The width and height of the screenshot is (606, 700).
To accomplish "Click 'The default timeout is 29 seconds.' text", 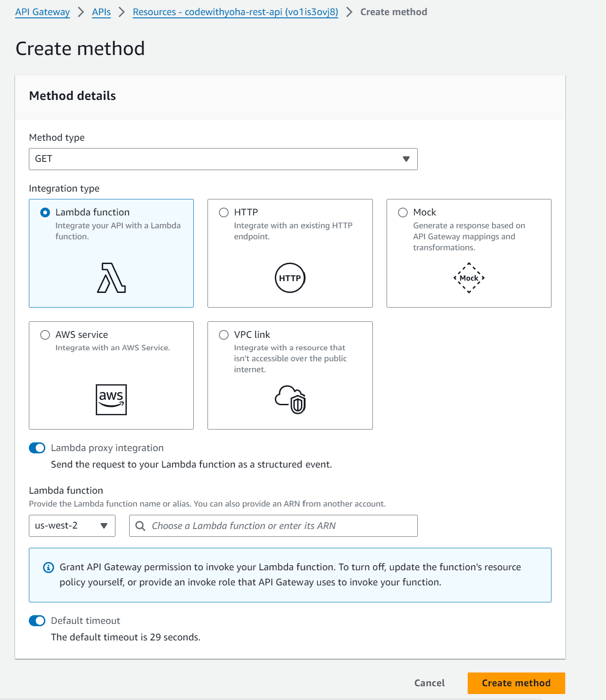I will click(x=126, y=637).
